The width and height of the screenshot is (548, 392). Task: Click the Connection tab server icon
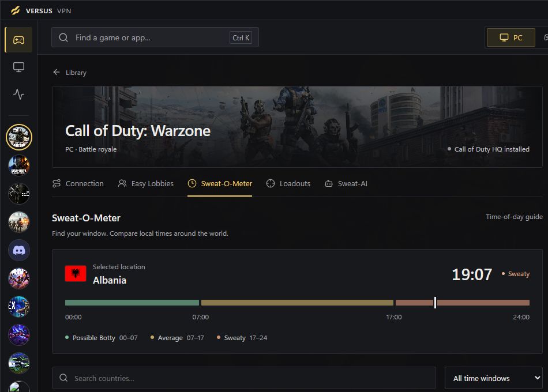coord(57,183)
